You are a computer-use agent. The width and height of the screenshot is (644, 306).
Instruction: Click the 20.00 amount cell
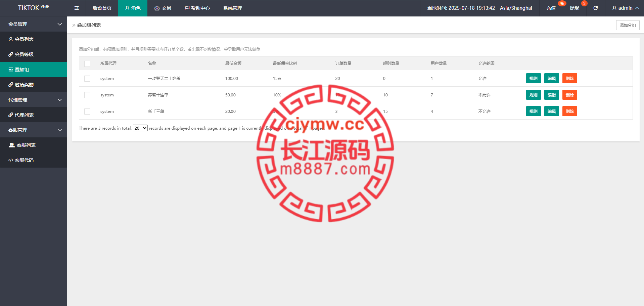230,112
